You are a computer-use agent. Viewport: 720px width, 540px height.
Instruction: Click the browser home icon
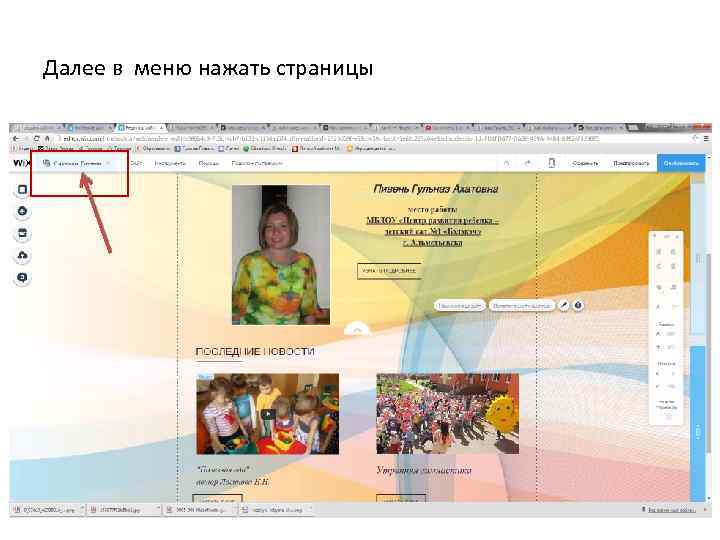click(x=47, y=138)
